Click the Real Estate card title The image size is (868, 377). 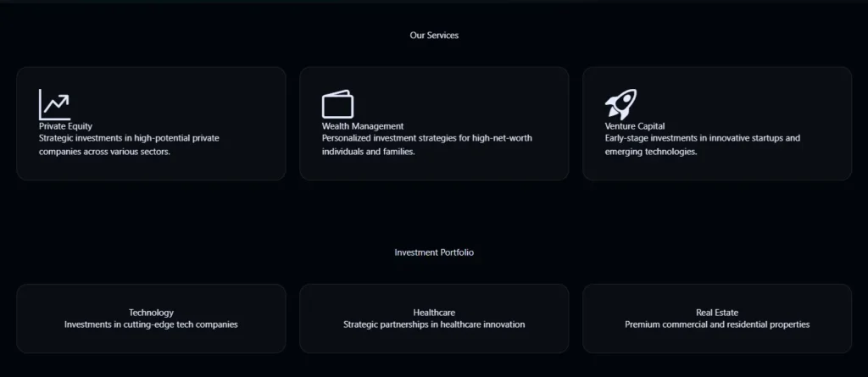click(x=717, y=313)
